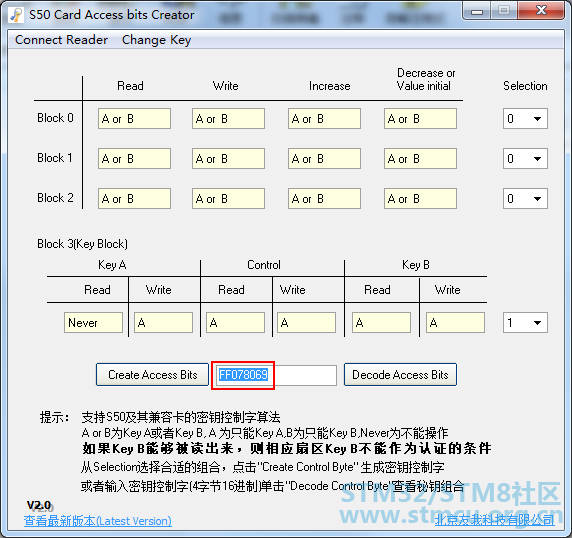Open the Change Key menu
This screenshot has width=572, height=538.
point(156,39)
